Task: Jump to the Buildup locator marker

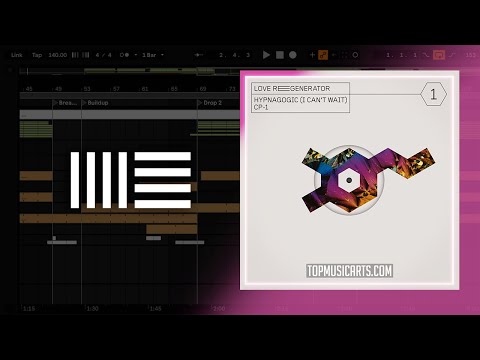Action: coord(95,103)
